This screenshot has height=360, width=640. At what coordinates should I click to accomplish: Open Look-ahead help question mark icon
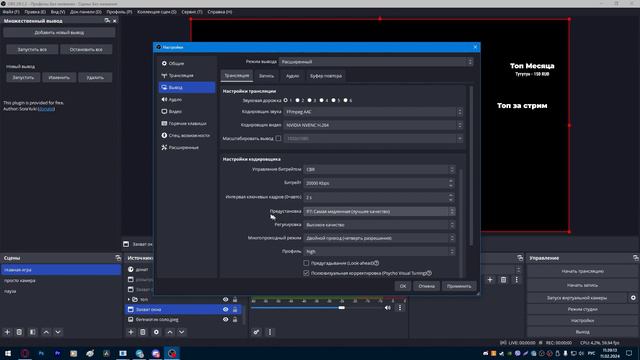click(x=376, y=263)
